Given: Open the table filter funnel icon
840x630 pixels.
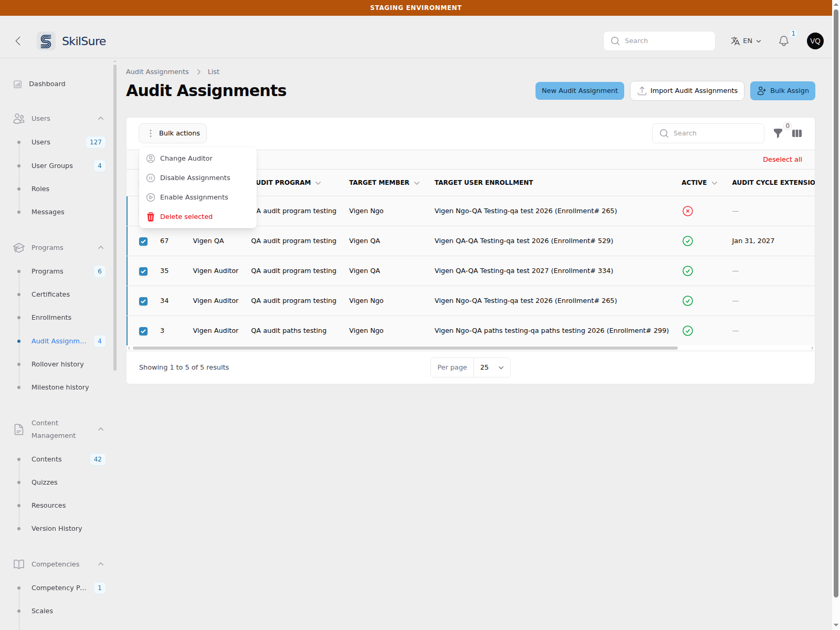Looking at the screenshot, I should point(778,133).
